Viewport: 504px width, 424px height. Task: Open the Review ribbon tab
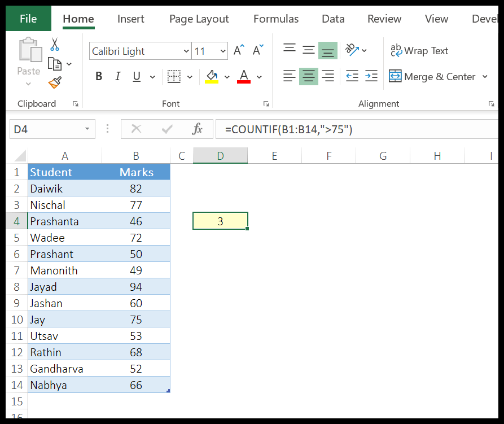(384, 19)
